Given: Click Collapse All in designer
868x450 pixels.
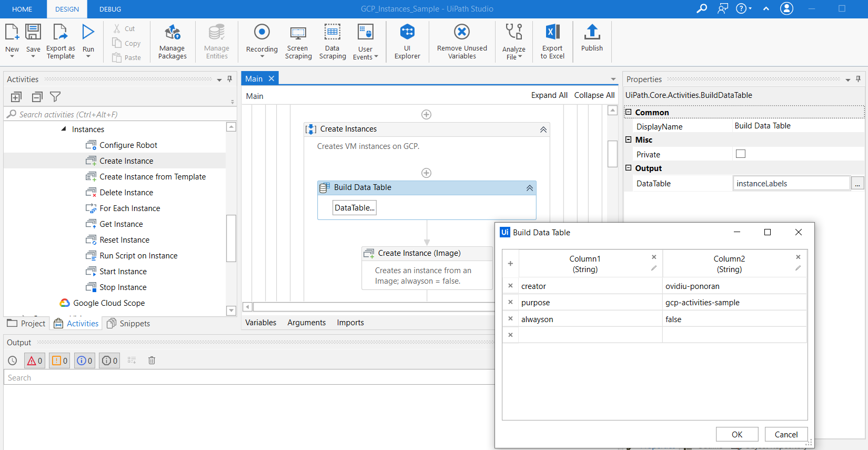Looking at the screenshot, I should (594, 95).
